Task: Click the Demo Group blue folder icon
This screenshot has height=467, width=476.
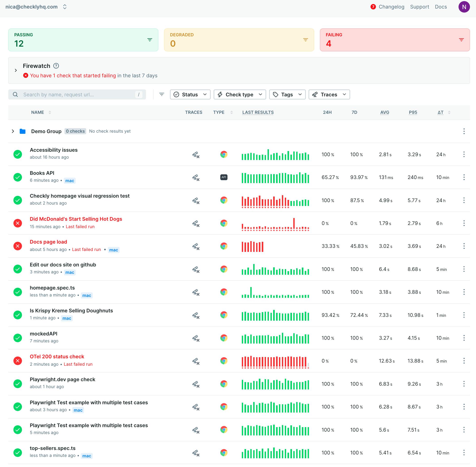Action: coord(23,131)
